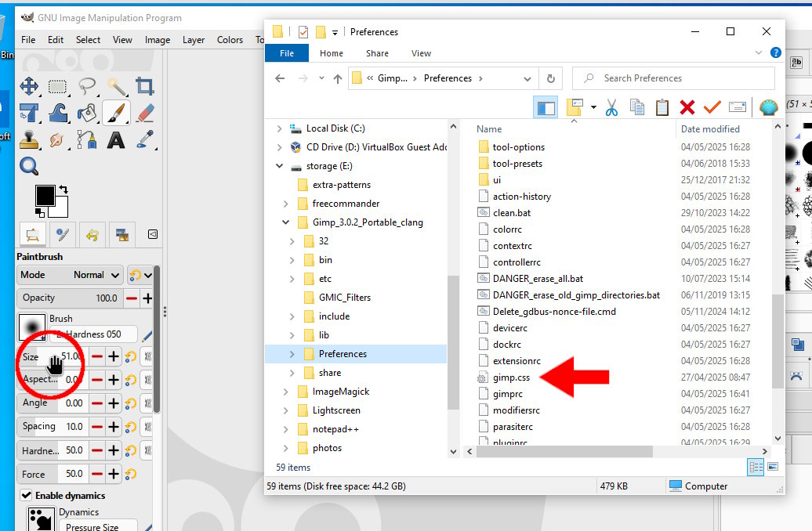Screen dimensions: 812x531
Task: Select the Move tool in GIMP toolbox
Action: pyautogui.click(x=29, y=86)
